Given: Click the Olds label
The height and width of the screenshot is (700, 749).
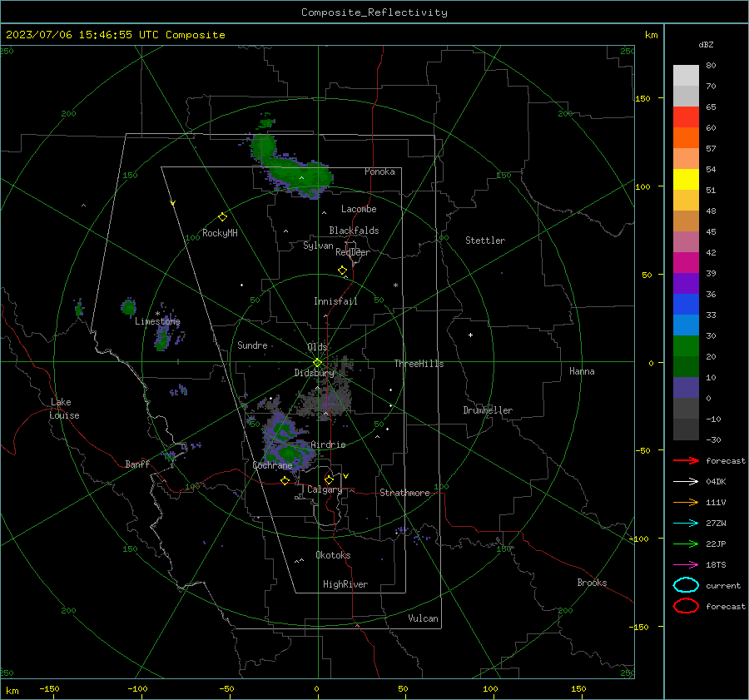Looking at the screenshot, I should click(x=317, y=347).
